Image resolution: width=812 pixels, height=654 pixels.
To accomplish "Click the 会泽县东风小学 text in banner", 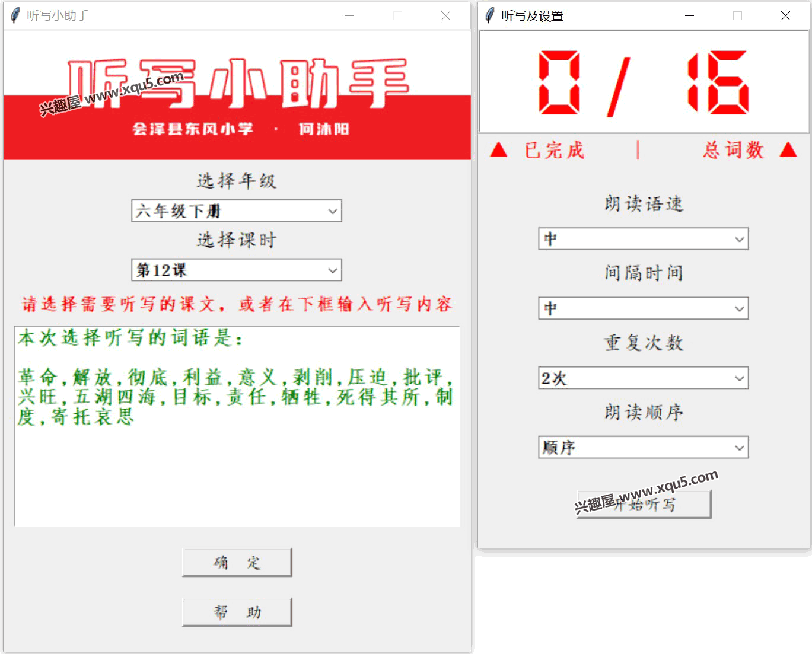I will [x=193, y=129].
